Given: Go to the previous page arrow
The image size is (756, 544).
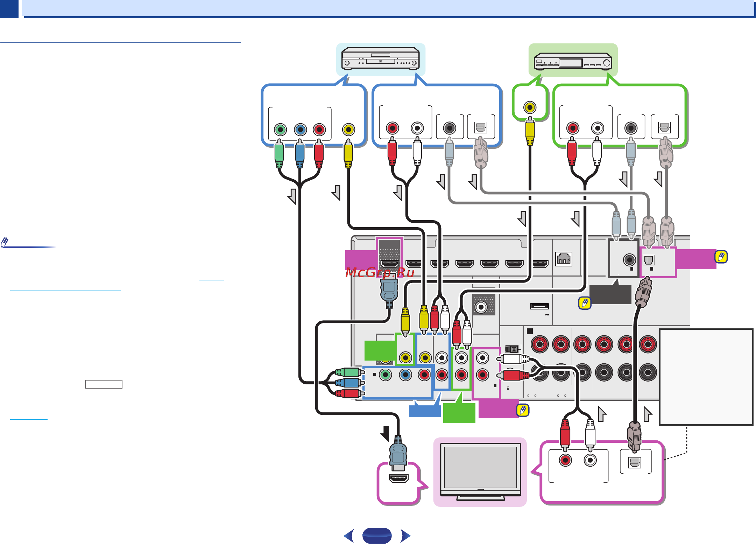Looking at the screenshot, I should [x=349, y=536].
